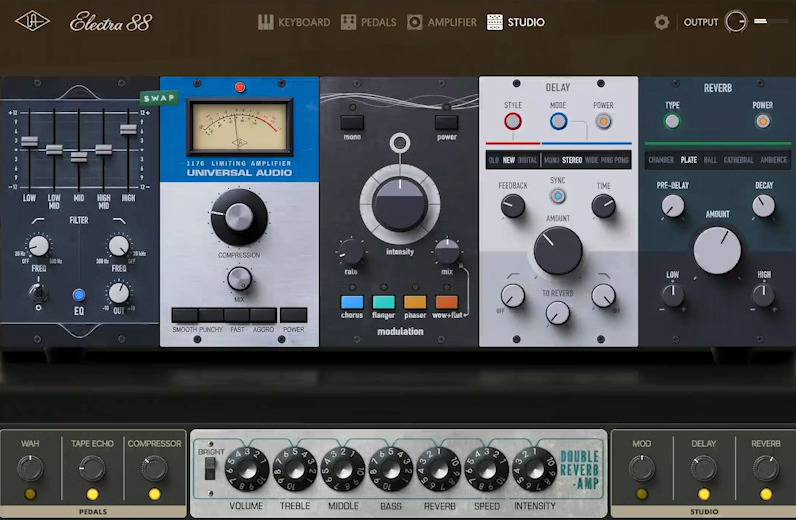
Task: Toggle the blue EQ power button
Action: point(79,295)
